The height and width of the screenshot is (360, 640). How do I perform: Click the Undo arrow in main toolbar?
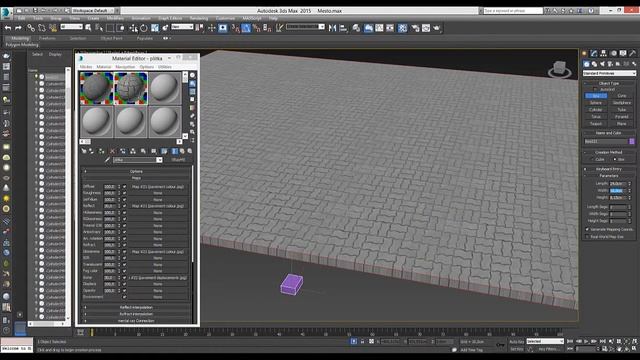coord(8,28)
